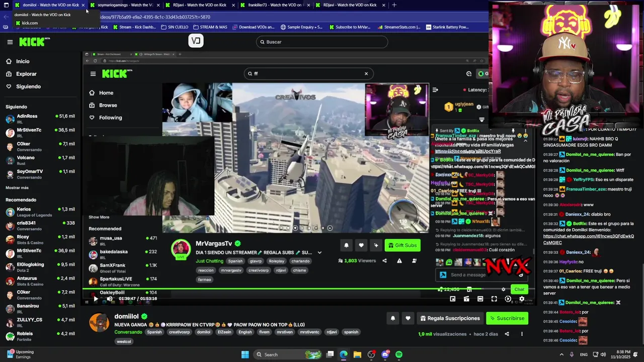Open player settings gear icon
This screenshot has width=644, height=362.
522,299
